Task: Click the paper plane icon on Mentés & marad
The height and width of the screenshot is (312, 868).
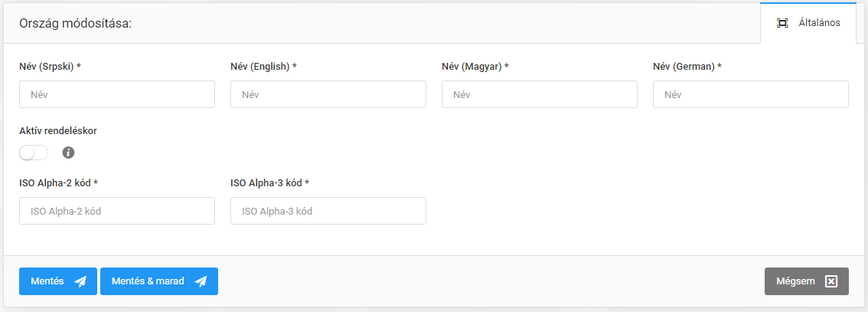Action: 201,281
